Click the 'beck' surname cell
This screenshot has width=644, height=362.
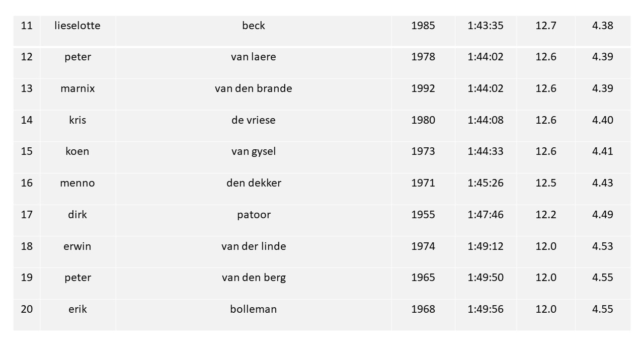coord(254,31)
